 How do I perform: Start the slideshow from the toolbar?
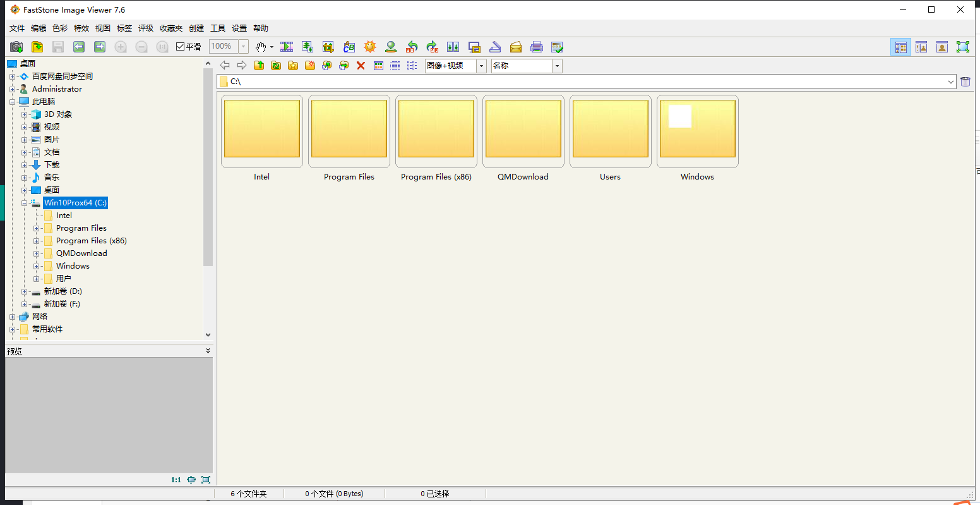click(x=287, y=47)
